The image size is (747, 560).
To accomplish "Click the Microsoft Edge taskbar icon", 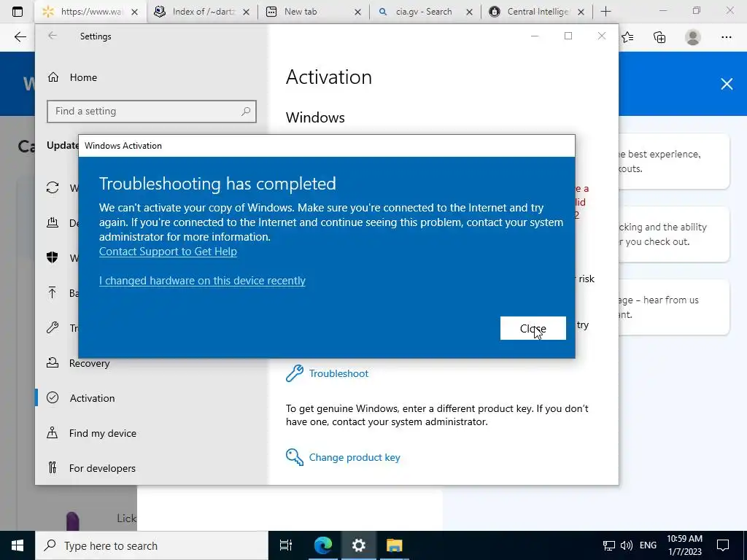I will click(x=322, y=545).
